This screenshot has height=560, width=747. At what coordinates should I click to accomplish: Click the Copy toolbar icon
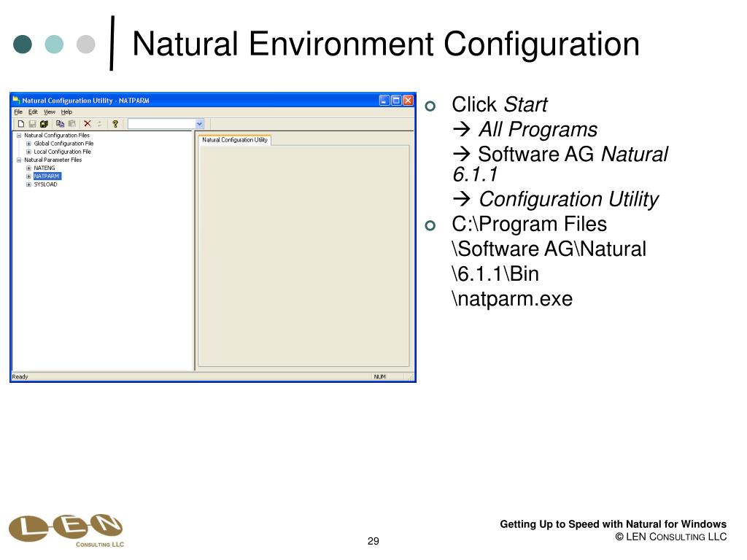pos(60,124)
